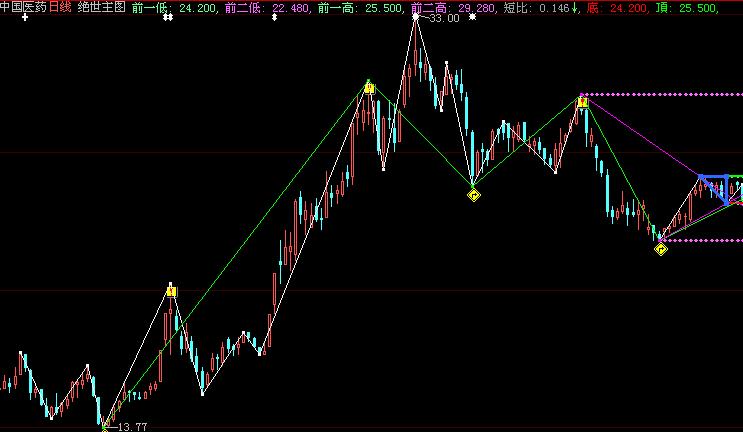Click the yellow square marker near candle peak at lower left
This screenshot has height=432, width=743.
(x=171, y=291)
